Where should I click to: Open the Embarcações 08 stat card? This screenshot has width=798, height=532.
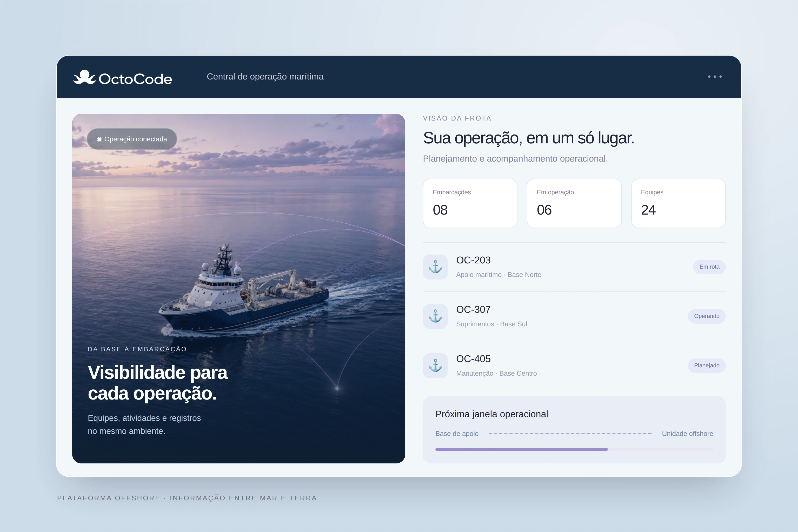click(470, 203)
